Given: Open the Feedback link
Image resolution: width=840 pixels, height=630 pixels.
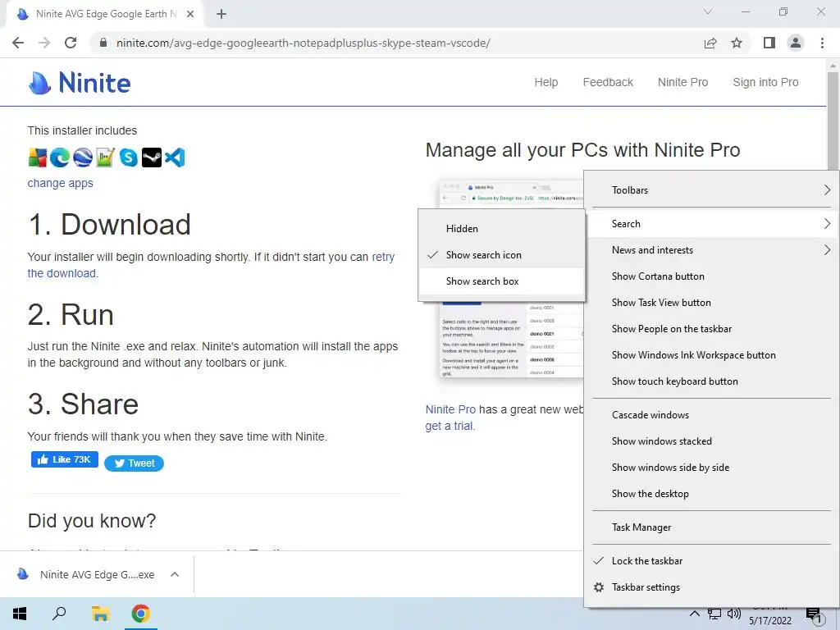Looking at the screenshot, I should (x=608, y=83).
